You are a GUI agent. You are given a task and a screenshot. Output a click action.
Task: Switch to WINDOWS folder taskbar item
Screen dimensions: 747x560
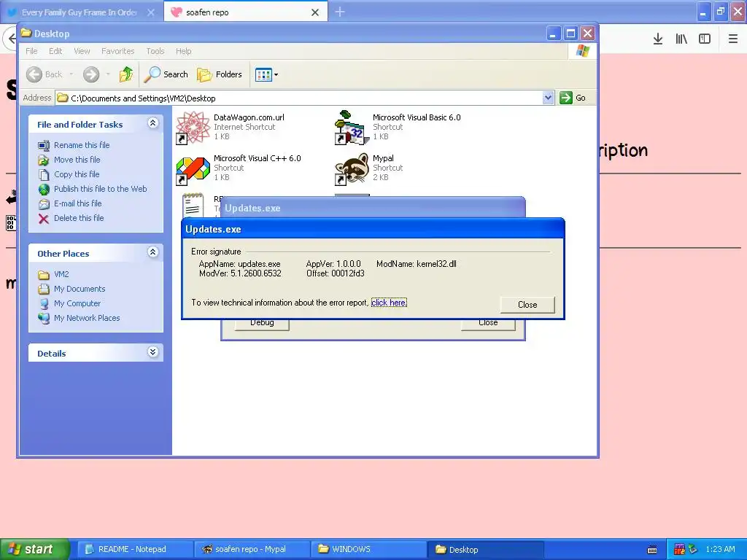pos(369,550)
